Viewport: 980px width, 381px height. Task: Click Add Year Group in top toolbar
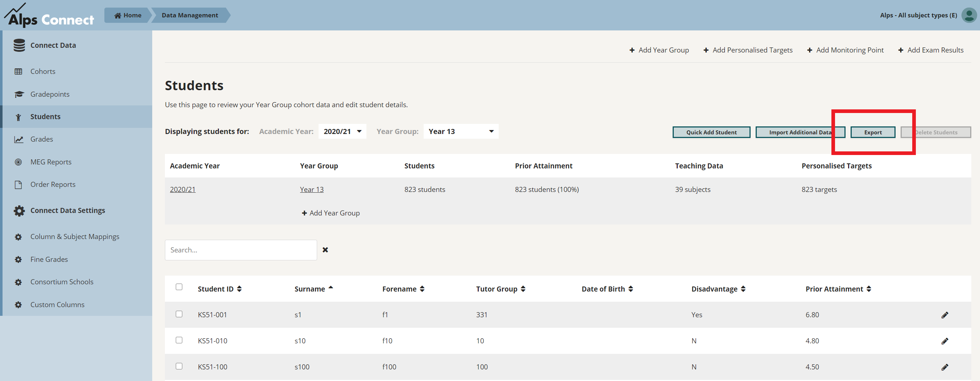(x=659, y=50)
